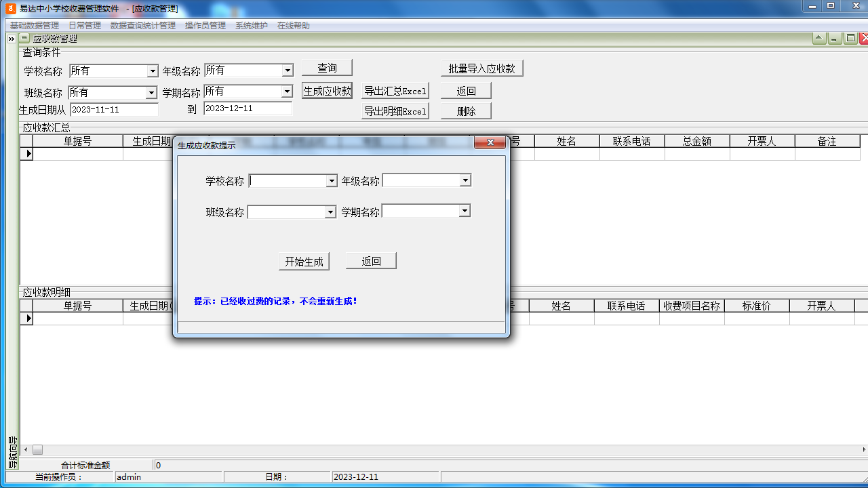Click the 生成日期从 start date field
The width and height of the screenshot is (868, 488).
[114, 109]
